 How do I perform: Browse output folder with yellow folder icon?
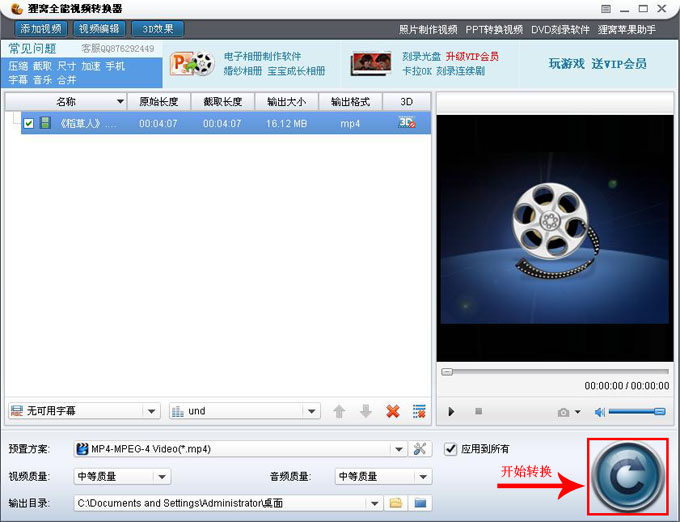396,503
